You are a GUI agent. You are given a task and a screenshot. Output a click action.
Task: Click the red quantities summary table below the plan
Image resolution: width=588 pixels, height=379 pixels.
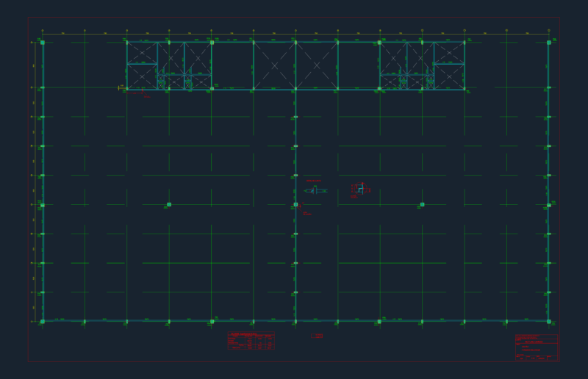point(251,340)
